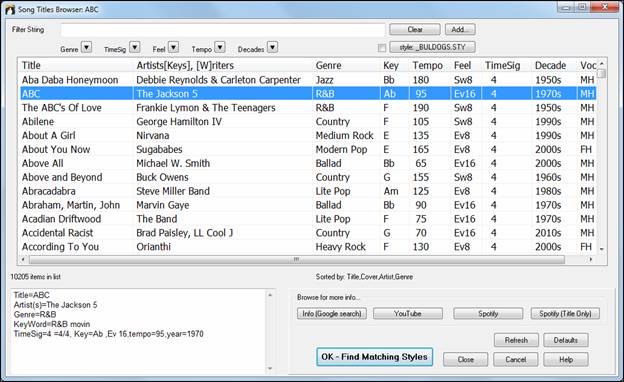Click the horizontal scrollbar of song list

pos(296,260)
